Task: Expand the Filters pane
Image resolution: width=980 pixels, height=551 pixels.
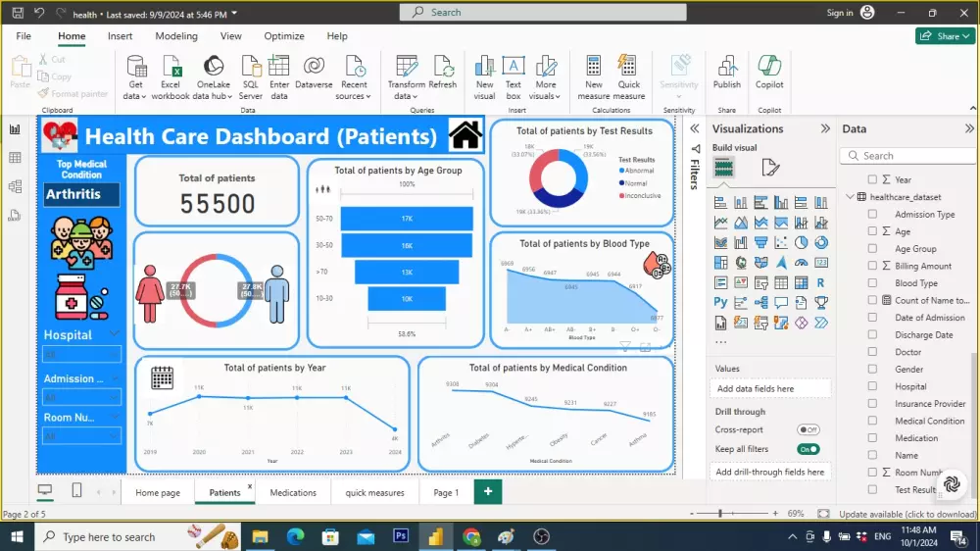Action: (695, 128)
